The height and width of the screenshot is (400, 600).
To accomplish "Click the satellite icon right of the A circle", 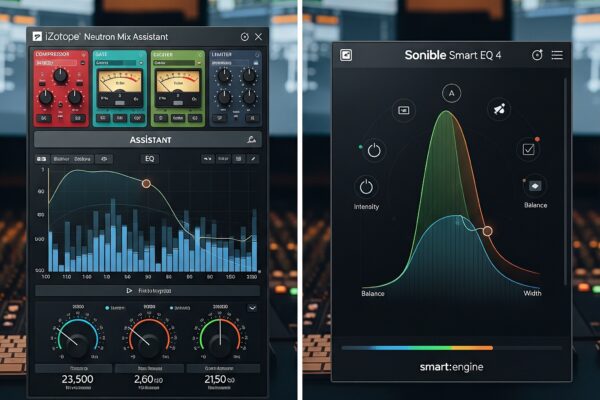I will tap(499, 110).
